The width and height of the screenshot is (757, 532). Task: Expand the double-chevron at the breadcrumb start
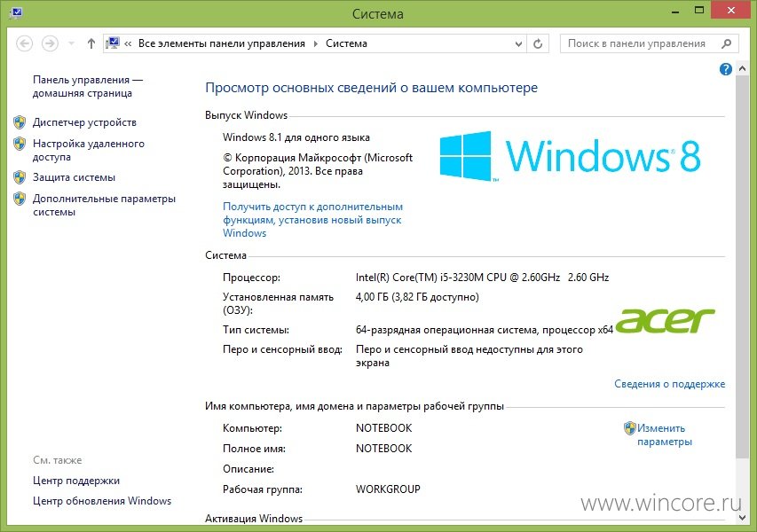coord(128,44)
